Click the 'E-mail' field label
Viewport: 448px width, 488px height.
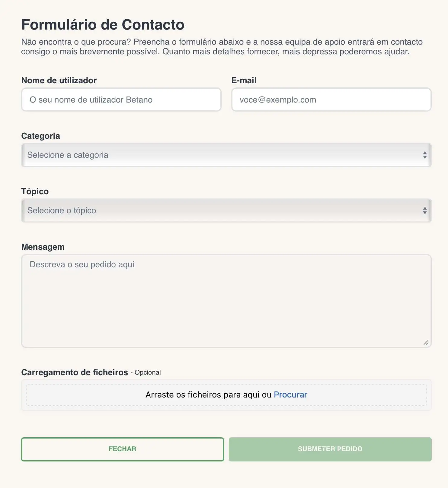tap(244, 81)
